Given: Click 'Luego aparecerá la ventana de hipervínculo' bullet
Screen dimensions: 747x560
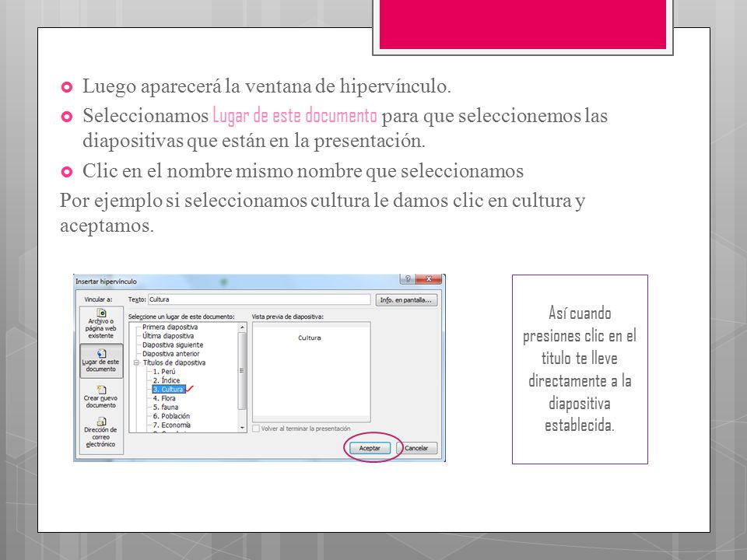Looking at the screenshot, I should (x=266, y=86).
